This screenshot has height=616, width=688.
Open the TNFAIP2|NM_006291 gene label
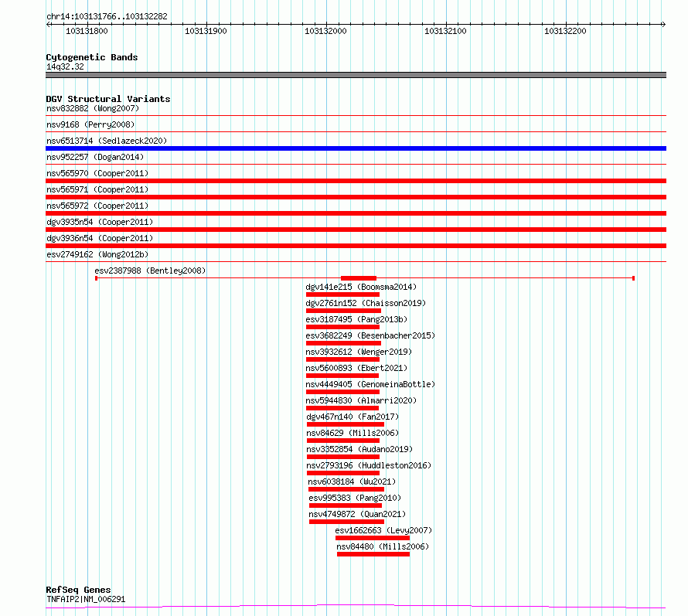(86, 599)
